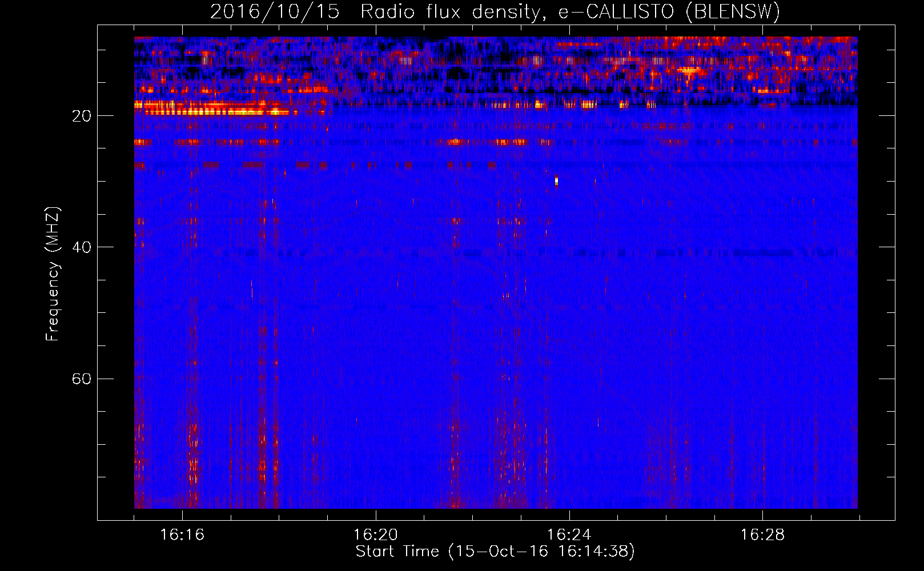Image resolution: width=924 pixels, height=571 pixels.
Task: Click the 'Start Time (15-Oct-16 16:14:38)' label
Action: pos(495,552)
